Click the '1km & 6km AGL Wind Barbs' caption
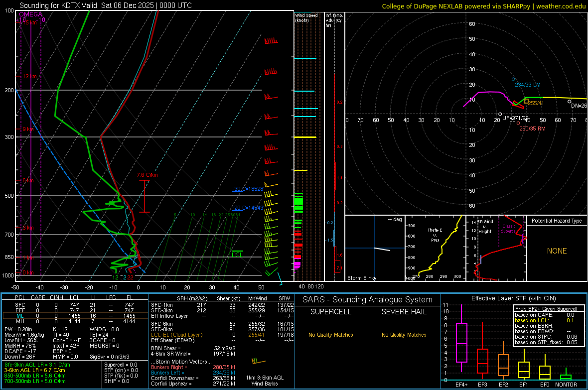The image size is (588, 390). (x=265, y=381)
